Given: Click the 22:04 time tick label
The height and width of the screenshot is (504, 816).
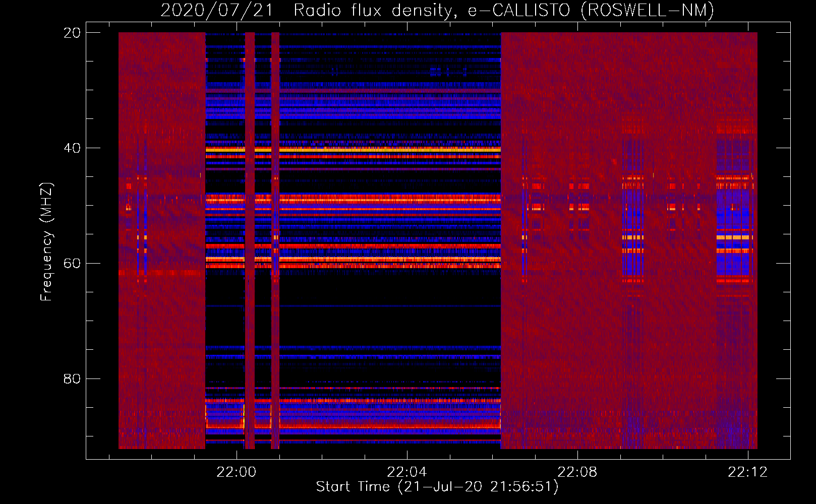Looking at the screenshot, I should [x=406, y=472].
